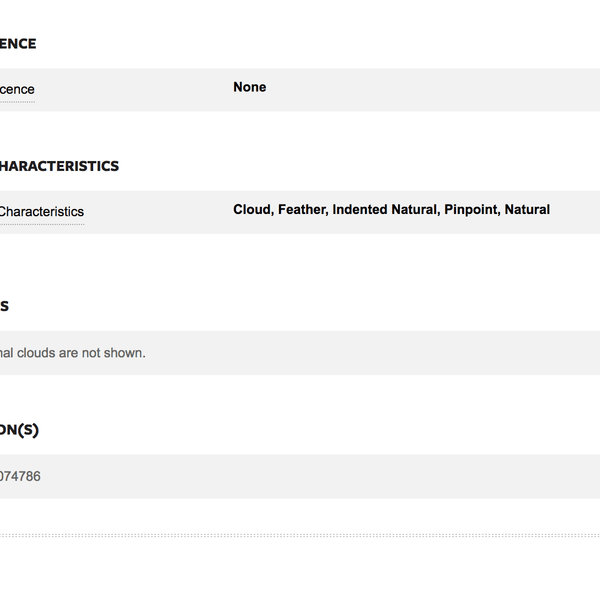Click the dotted underline beneath 'Characteristics'

42,224
